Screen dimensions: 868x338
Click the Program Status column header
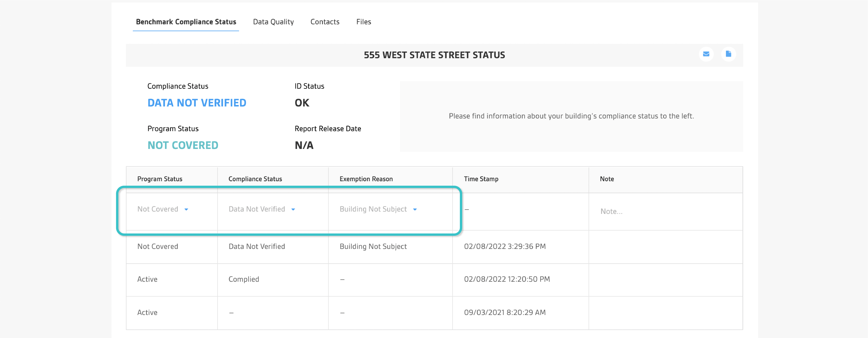(160, 179)
